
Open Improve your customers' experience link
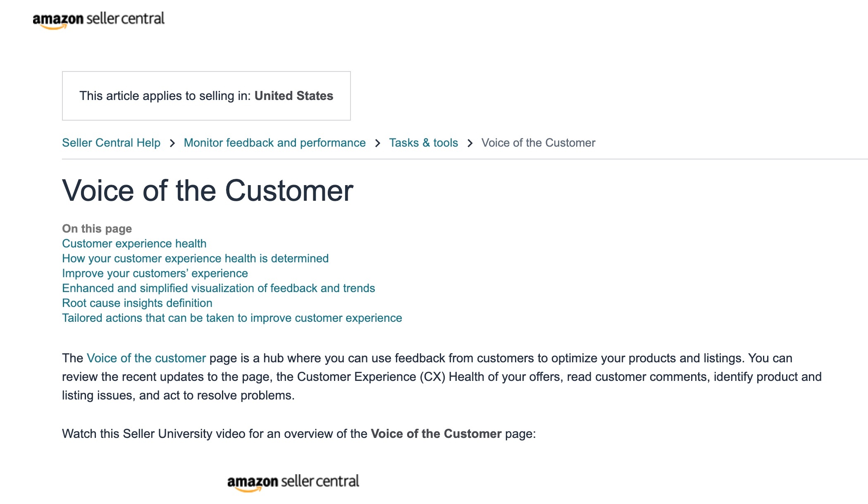tap(155, 273)
